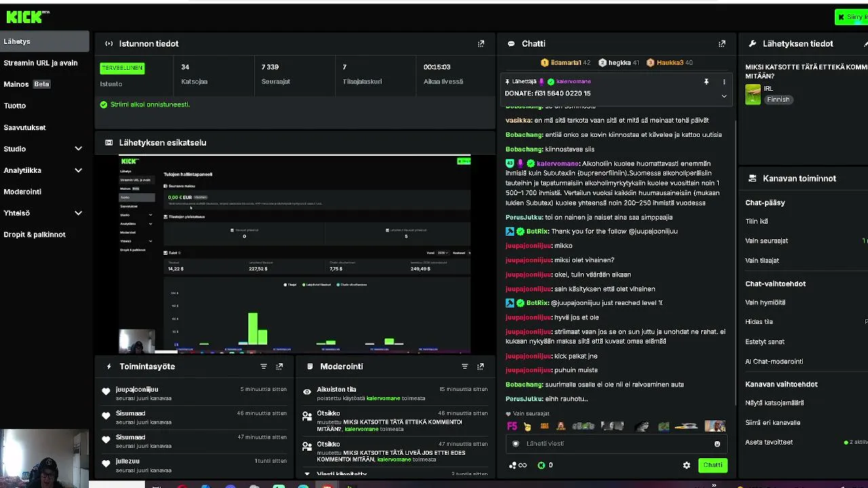The height and width of the screenshot is (488, 868).
Task: Click heart icon beside jullezuu follow
Action: point(106,464)
